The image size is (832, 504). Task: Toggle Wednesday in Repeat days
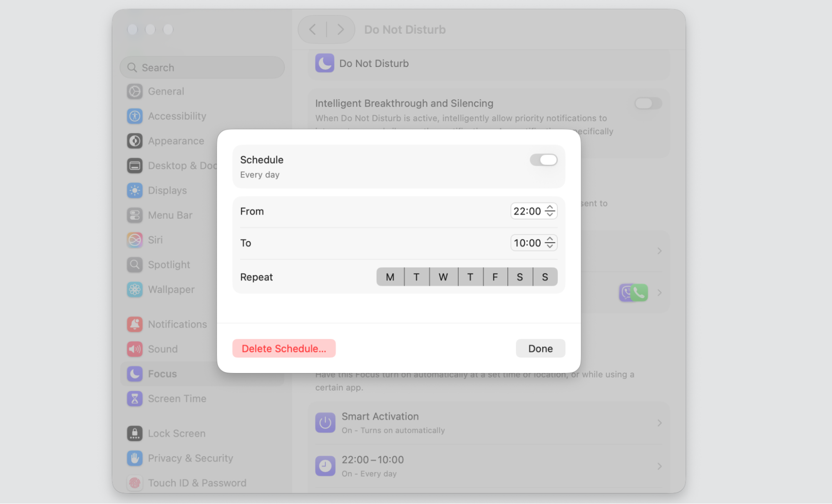click(x=443, y=277)
